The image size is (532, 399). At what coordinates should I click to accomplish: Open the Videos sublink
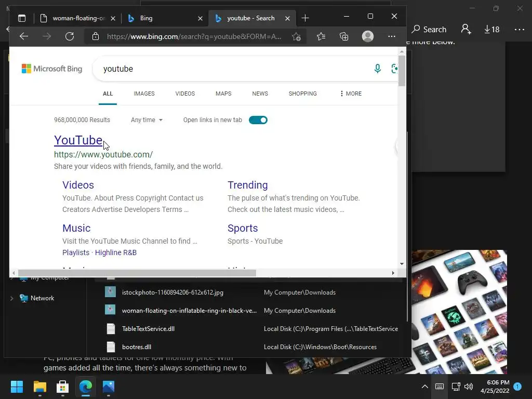tap(78, 185)
